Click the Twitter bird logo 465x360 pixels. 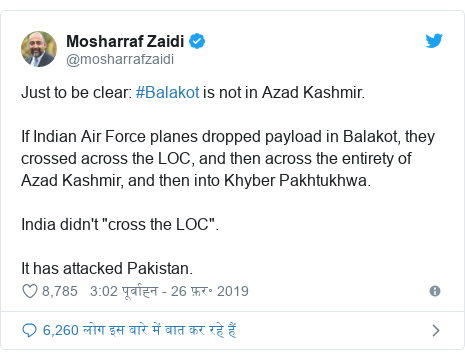click(434, 41)
